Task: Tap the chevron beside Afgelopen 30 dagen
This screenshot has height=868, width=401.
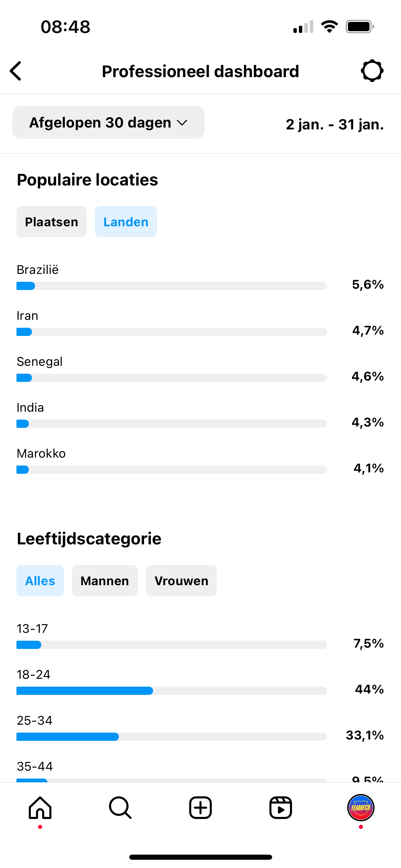Action: 182,123
